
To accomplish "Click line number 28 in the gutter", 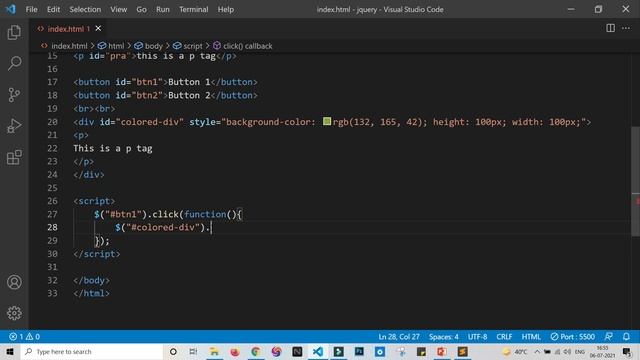I will point(52,227).
